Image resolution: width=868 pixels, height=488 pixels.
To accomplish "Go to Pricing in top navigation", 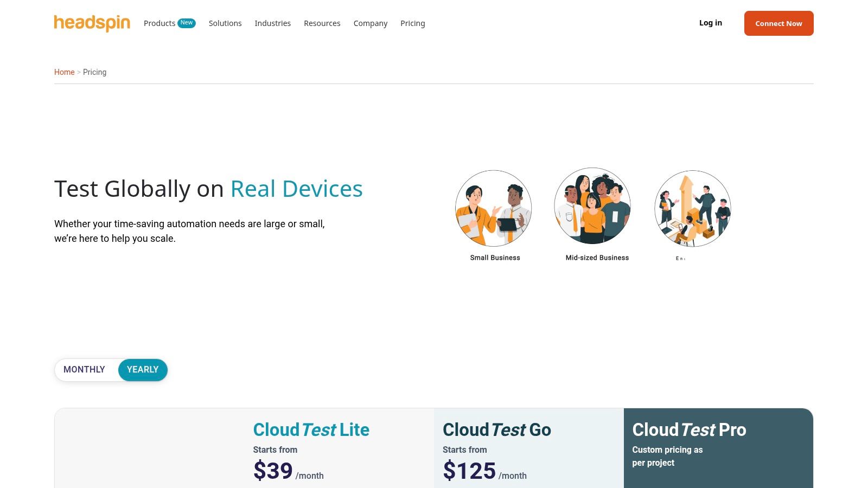I will (413, 23).
